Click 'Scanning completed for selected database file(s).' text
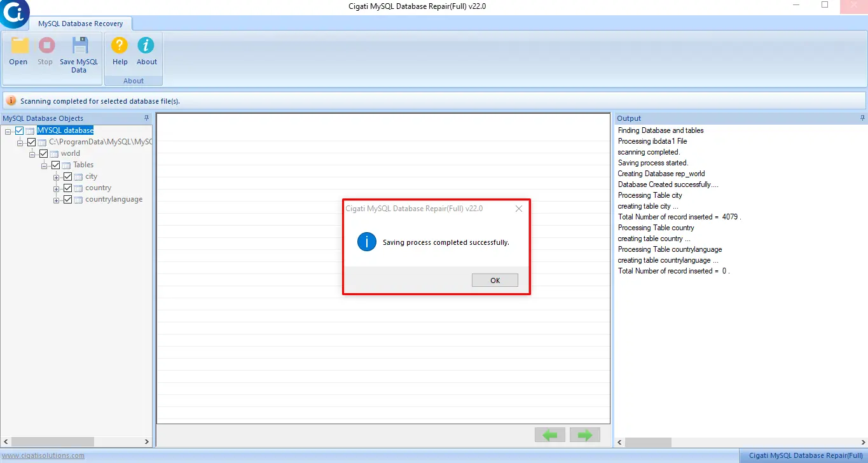The width and height of the screenshot is (868, 463). (100, 101)
